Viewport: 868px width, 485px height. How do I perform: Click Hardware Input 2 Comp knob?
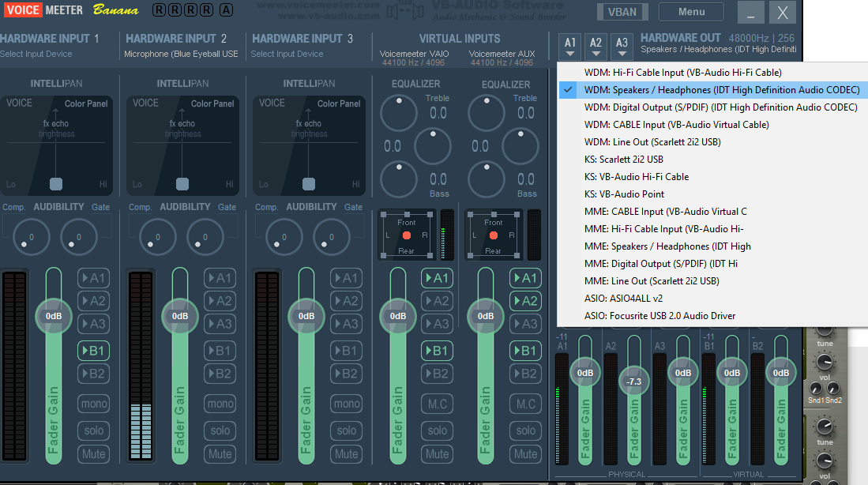[x=157, y=238]
